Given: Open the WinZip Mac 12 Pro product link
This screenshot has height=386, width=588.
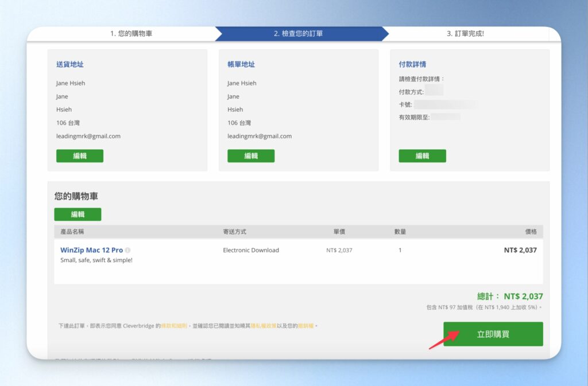Looking at the screenshot, I should (x=91, y=250).
